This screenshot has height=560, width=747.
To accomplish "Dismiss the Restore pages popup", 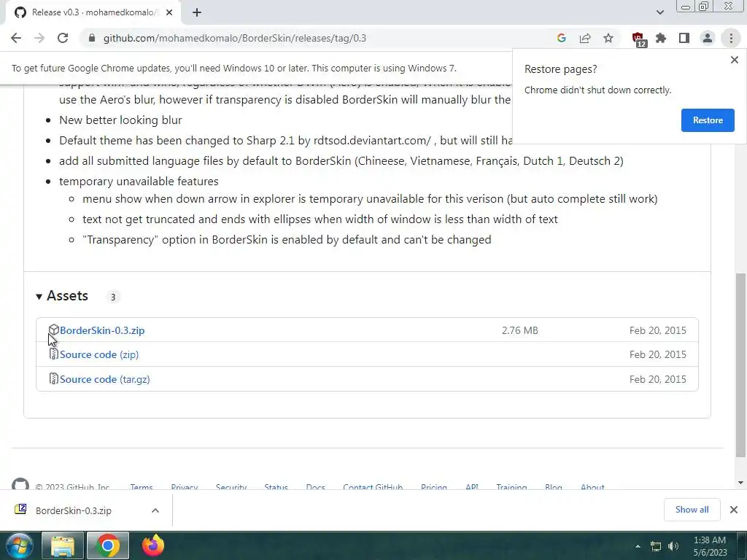I will tap(734, 60).
